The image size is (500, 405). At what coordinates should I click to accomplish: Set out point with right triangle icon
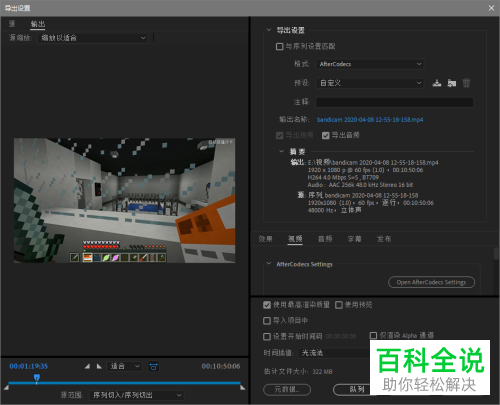tap(99, 366)
